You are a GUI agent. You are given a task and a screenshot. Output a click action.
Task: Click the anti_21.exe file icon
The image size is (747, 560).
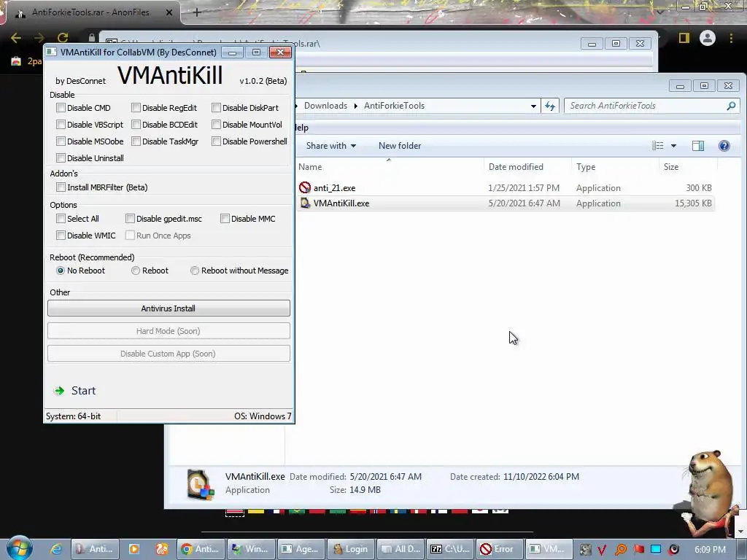point(305,187)
